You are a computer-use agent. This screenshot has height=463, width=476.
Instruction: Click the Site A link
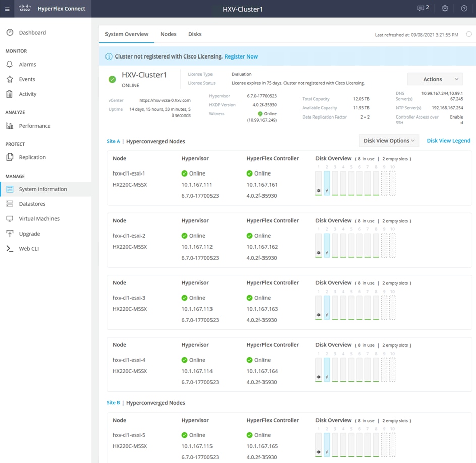pyautogui.click(x=113, y=141)
